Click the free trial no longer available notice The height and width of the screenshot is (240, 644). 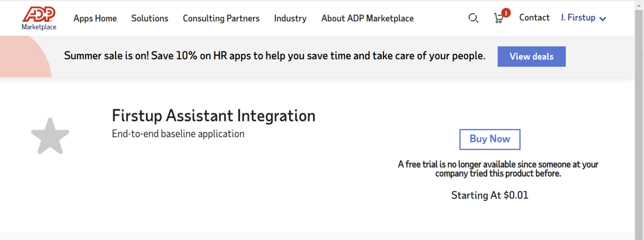point(498,169)
